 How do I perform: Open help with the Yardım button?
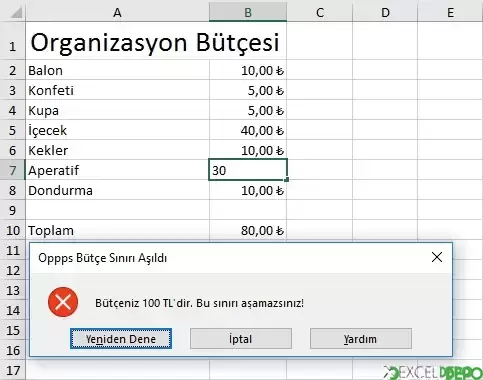pos(361,339)
